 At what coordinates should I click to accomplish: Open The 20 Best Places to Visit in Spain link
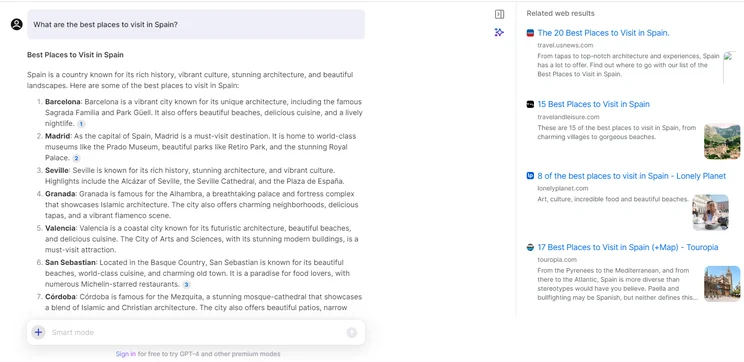click(x=604, y=33)
